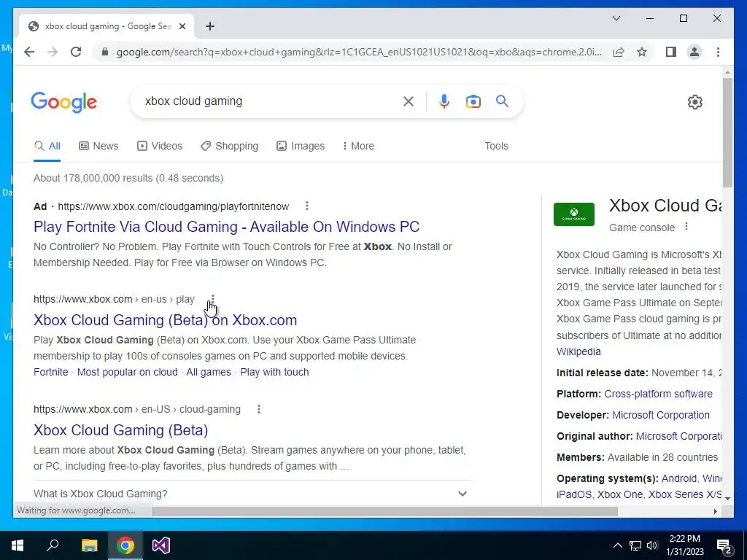
Task: Click the vertical page scrollbar thumb
Action: [x=727, y=132]
